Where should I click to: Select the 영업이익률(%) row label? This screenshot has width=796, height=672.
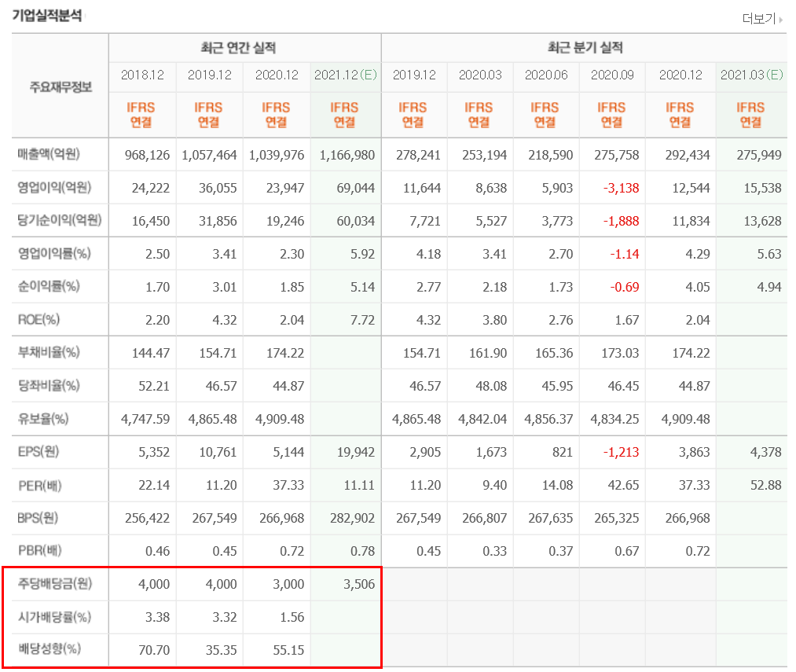click(x=54, y=253)
